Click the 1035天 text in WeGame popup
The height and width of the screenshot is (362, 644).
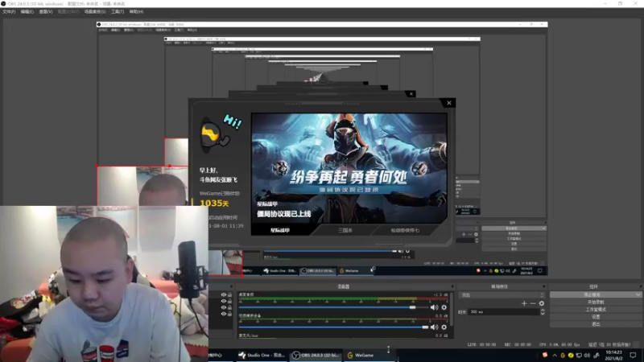[214, 204]
